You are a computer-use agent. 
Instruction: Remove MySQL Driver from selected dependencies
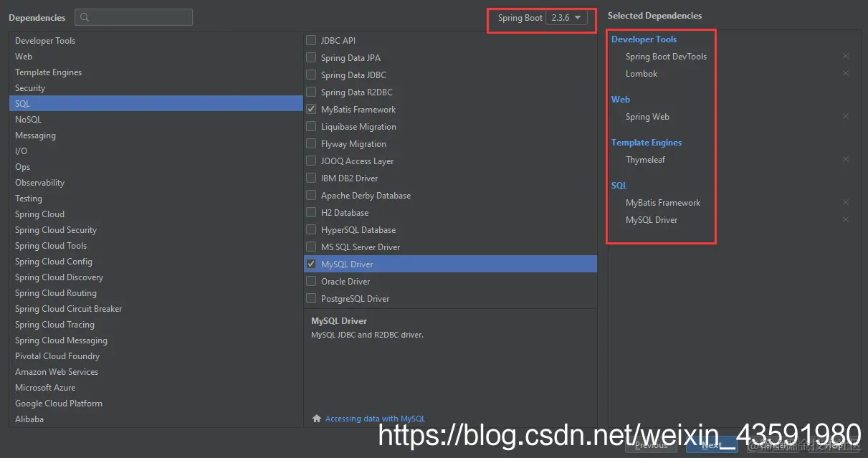tap(846, 219)
